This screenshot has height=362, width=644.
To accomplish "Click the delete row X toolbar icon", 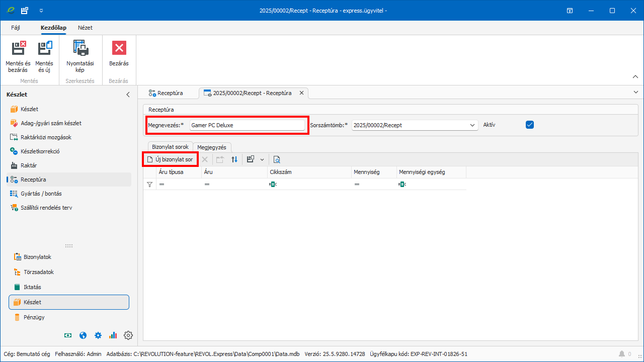I will click(205, 159).
